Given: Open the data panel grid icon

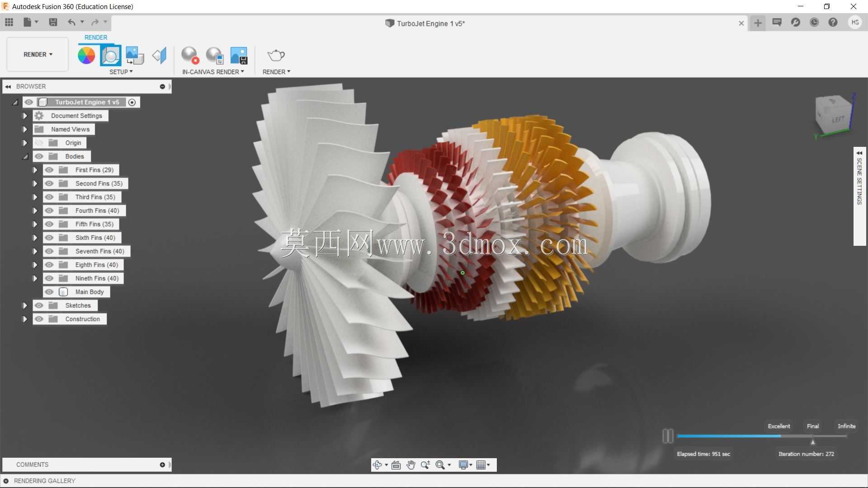Looking at the screenshot, I should [x=9, y=22].
